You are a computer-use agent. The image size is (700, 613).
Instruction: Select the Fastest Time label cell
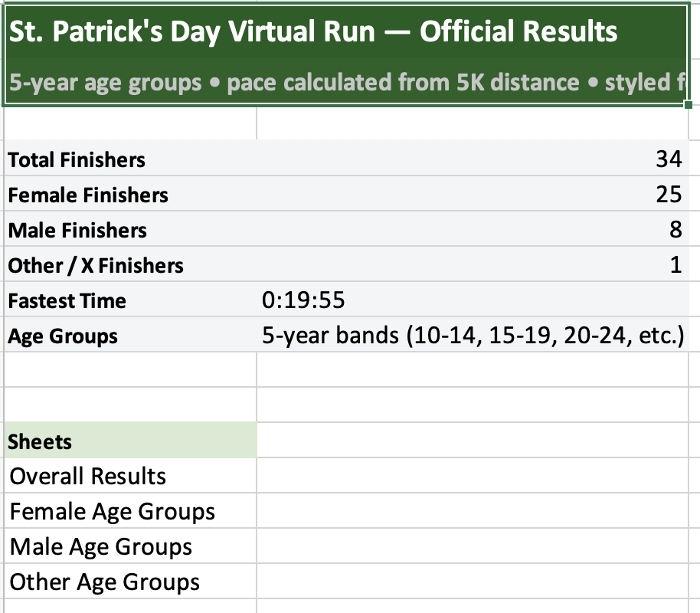(x=67, y=300)
